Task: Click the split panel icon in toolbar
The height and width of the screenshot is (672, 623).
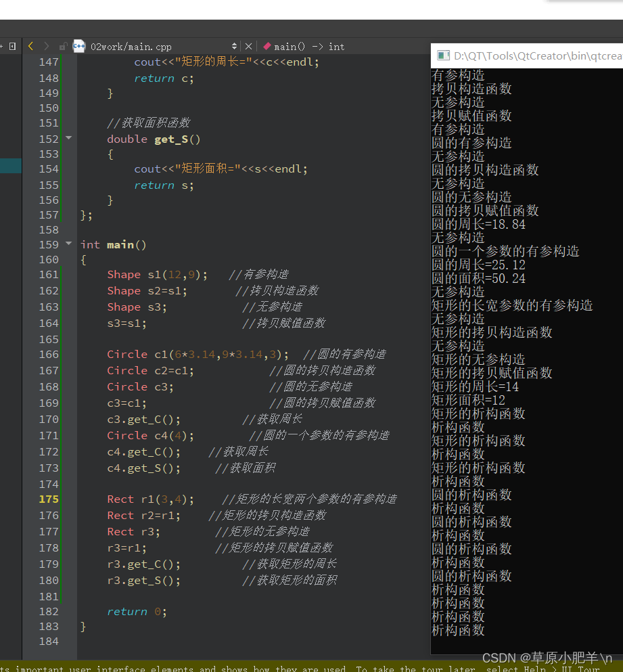Action: 12,46
